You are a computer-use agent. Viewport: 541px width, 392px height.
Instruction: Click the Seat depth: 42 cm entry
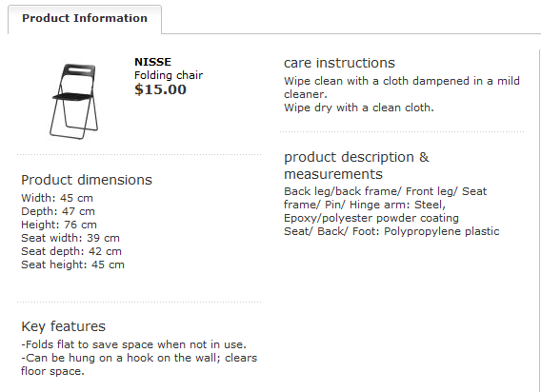(71, 251)
